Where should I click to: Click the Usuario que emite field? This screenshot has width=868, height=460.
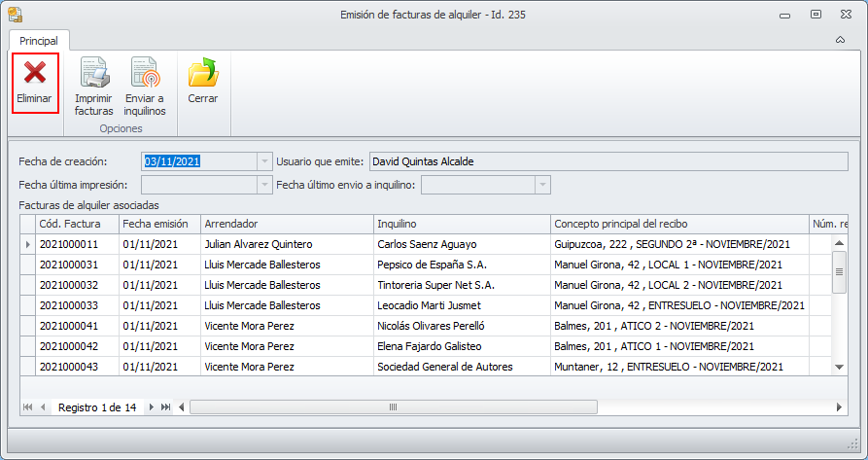(609, 161)
